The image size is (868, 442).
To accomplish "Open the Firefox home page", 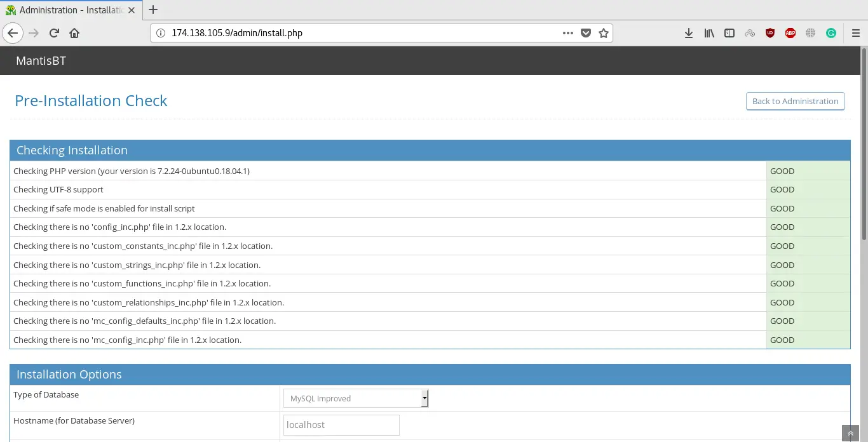I will point(74,33).
